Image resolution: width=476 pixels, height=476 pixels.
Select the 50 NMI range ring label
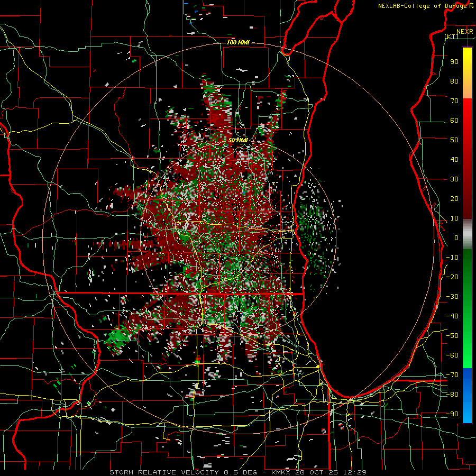[x=238, y=140]
